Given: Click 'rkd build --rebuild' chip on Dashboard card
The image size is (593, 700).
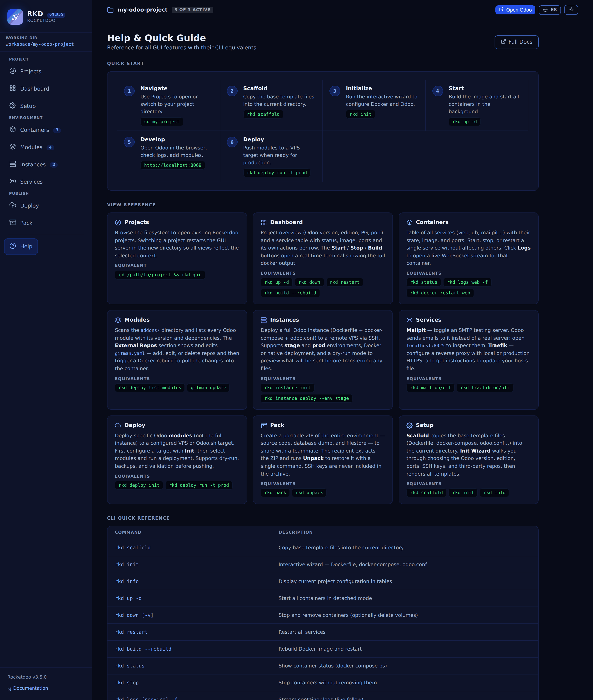Looking at the screenshot, I should 290,293.
